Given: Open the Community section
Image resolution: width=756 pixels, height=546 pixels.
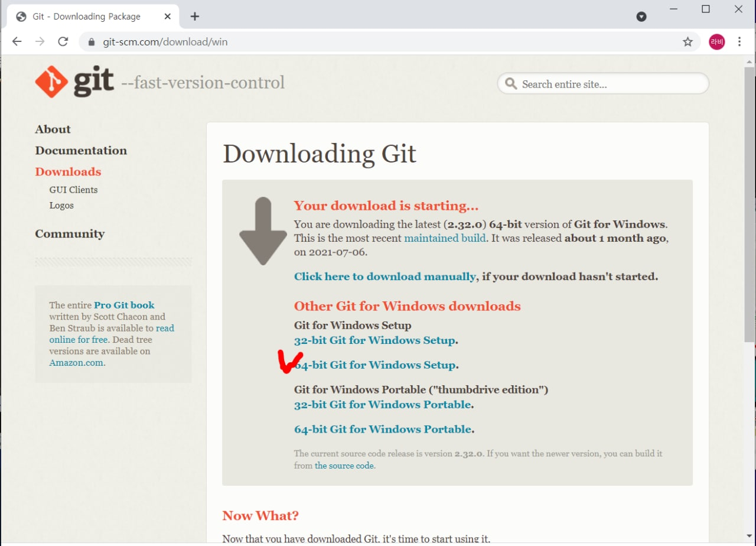Looking at the screenshot, I should click(70, 234).
